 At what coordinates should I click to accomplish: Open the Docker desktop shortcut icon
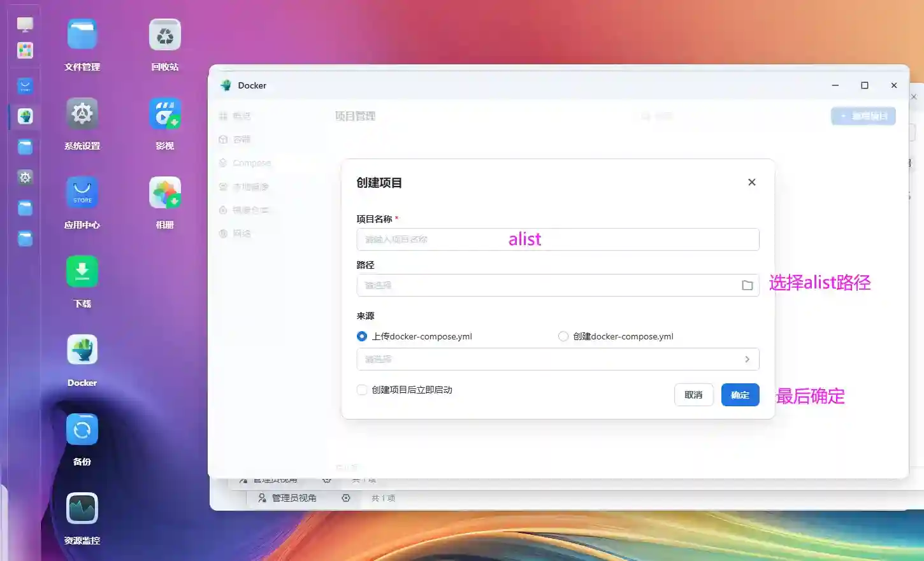point(82,351)
